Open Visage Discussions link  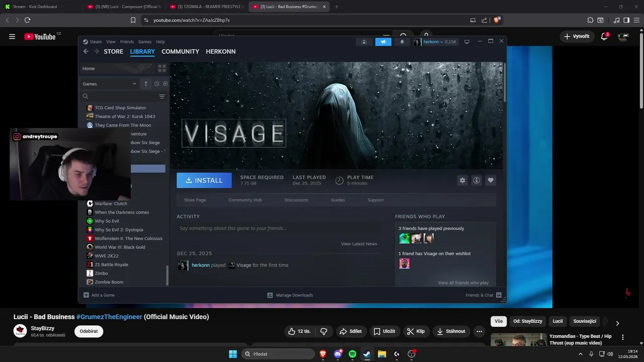point(296,200)
